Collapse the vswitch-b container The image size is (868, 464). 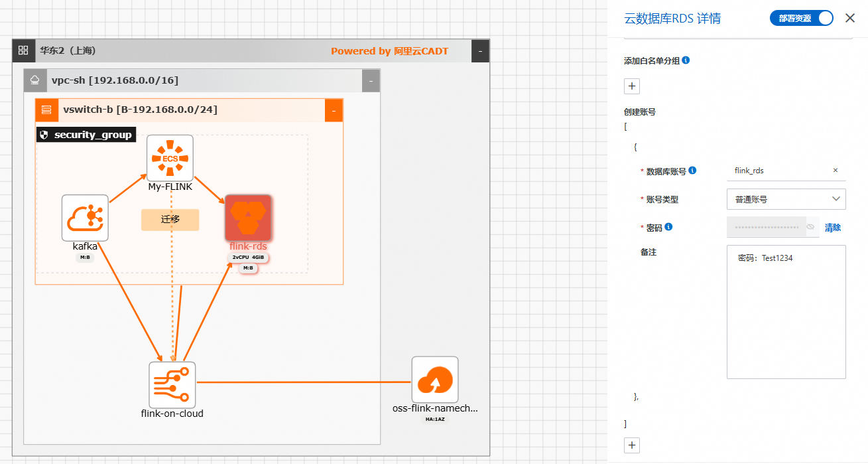point(334,110)
